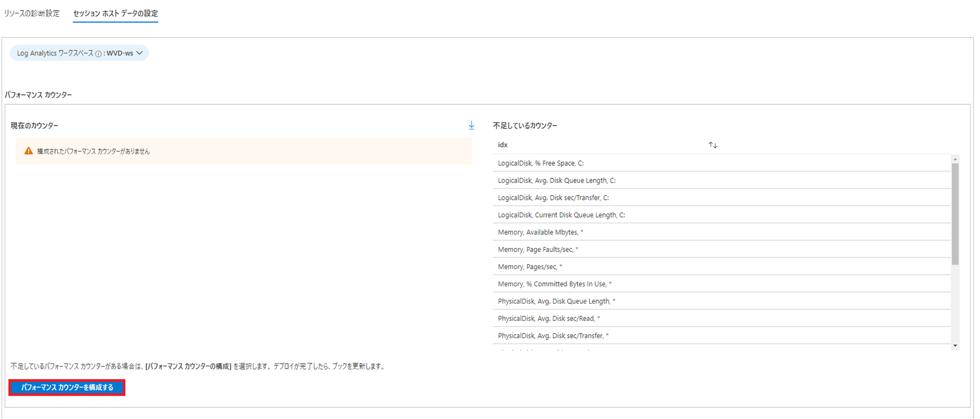Viewport: 980px width, 419px height.
Task: Select the PhysicalDisk Avg. Disk sec/Read row
Action: (548, 319)
